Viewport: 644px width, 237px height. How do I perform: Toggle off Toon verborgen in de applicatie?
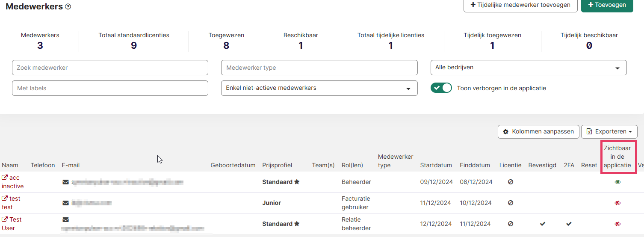(x=441, y=88)
